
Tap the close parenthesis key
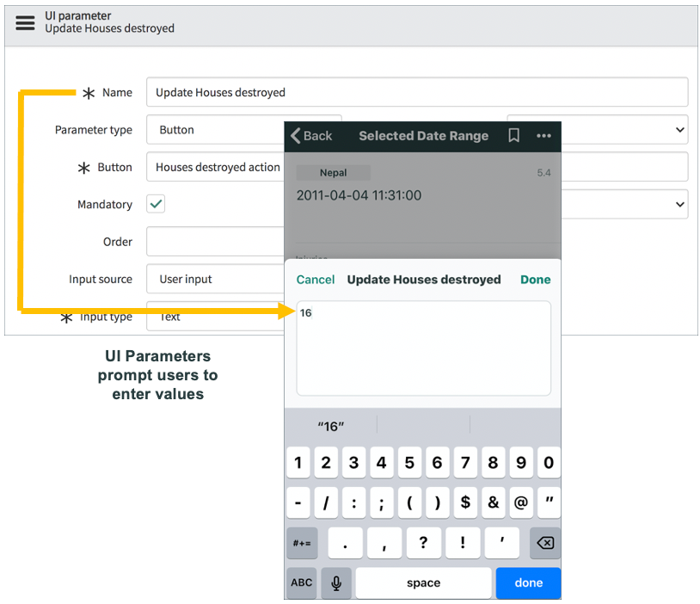pyautogui.click(x=438, y=502)
